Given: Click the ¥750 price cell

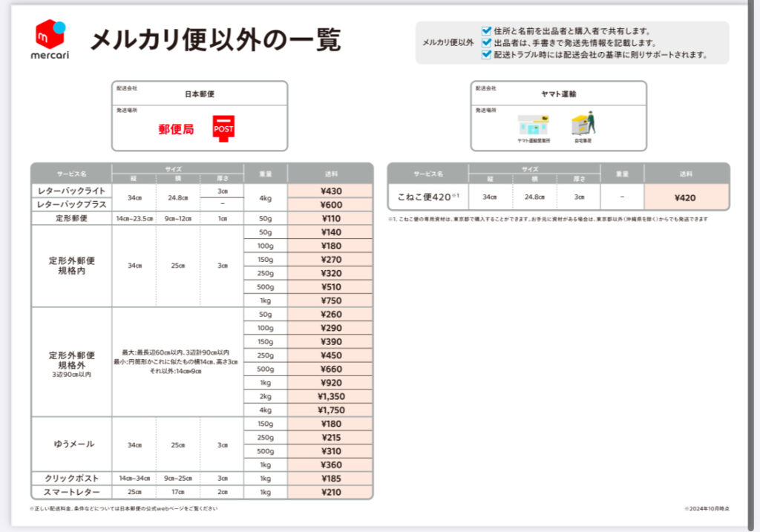Looking at the screenshot, I should click(x=331, y=301).
